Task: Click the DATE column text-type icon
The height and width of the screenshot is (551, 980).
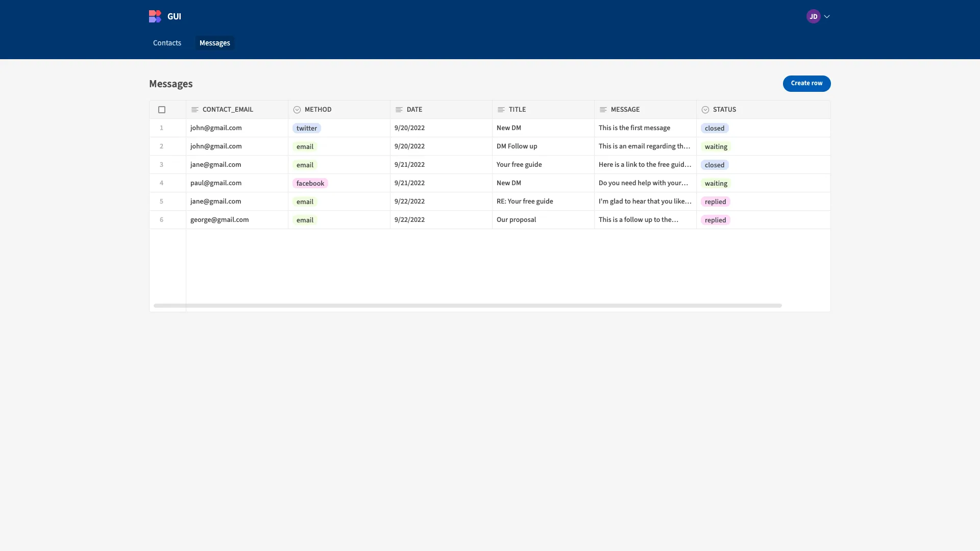Action: click(x=399, y=110)
